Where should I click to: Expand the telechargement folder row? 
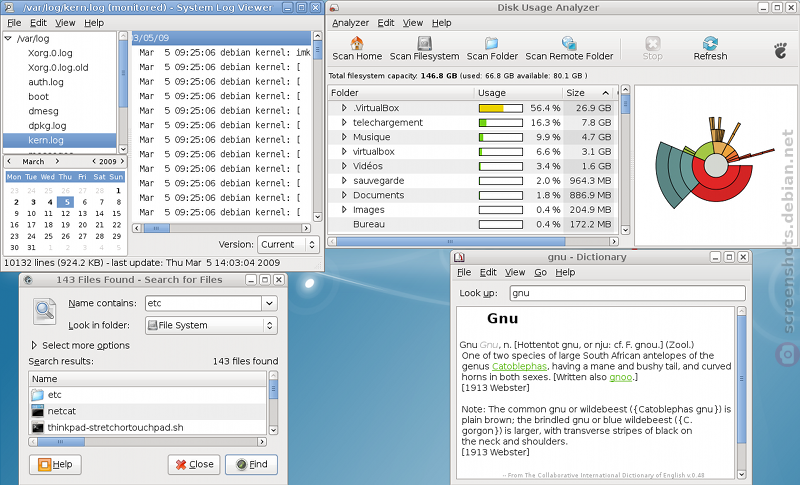344,122
